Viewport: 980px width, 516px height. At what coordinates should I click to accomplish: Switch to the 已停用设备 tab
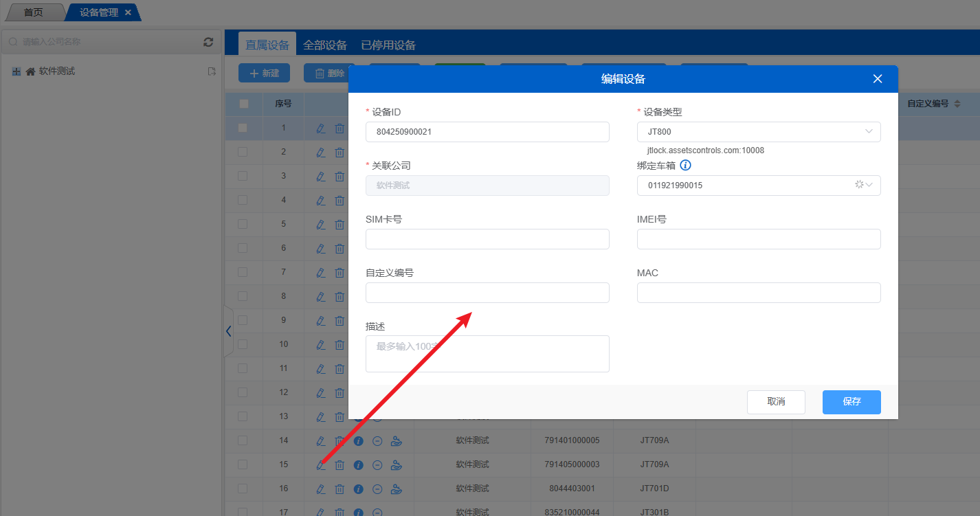coord(388,45)
